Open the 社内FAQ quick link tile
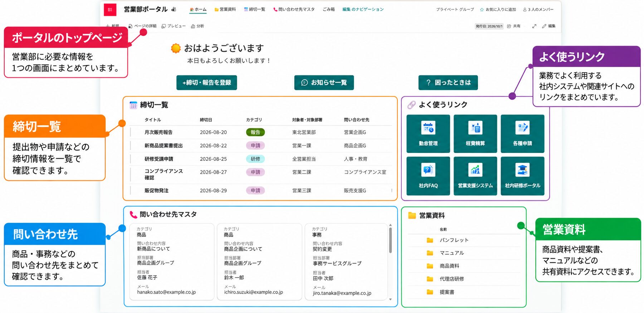Screen dimensions: 644x313 coord(428,176)
